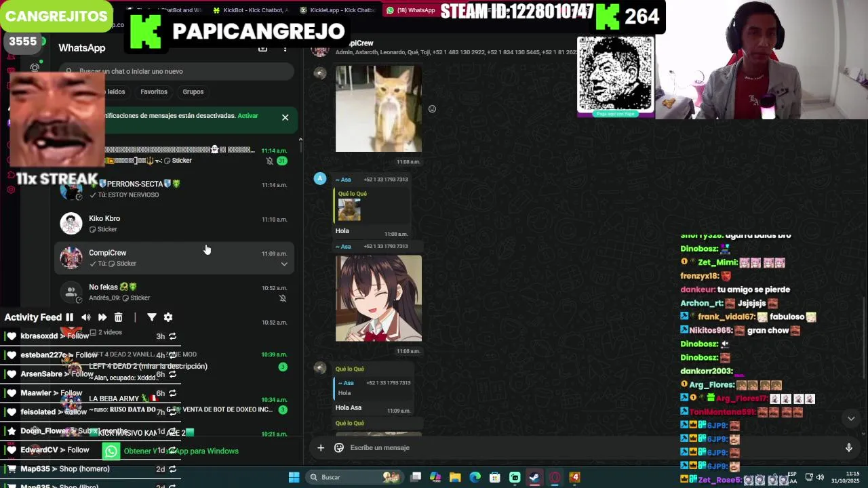Expand the CompiCrew chat options chevron
The image size is (868, 488).
coord(284,264)
